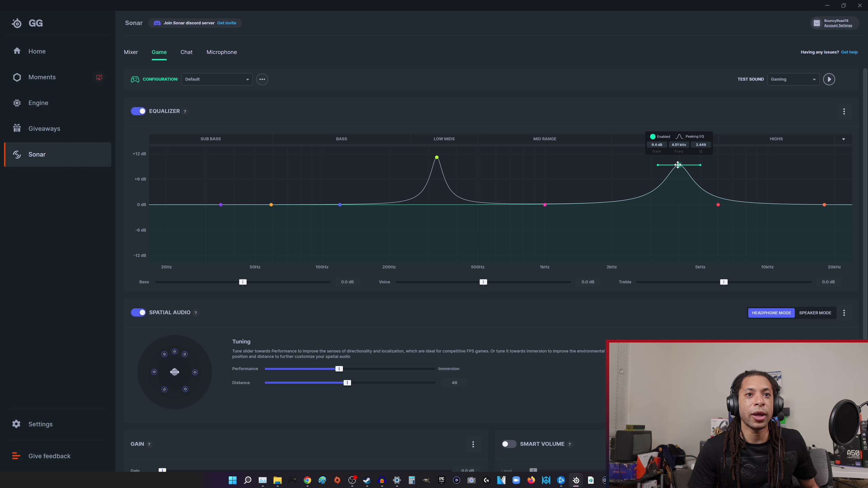The image size is (868, 488).
Task: Click the Gain help question mark
Action: tap(149, 444)
